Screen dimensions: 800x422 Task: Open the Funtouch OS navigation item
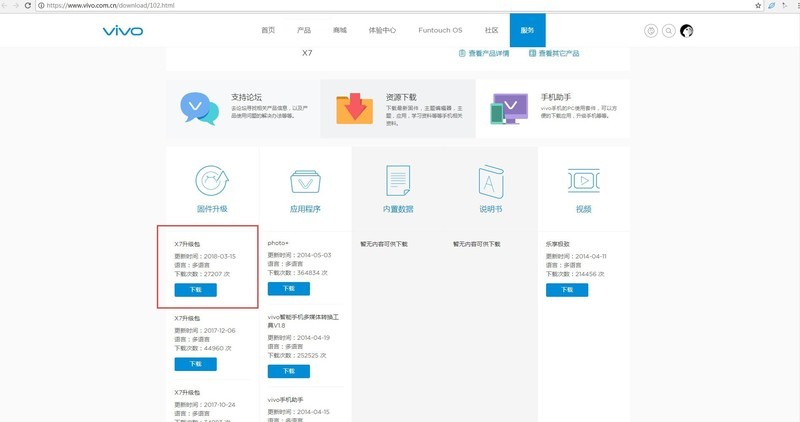[440, 30]
